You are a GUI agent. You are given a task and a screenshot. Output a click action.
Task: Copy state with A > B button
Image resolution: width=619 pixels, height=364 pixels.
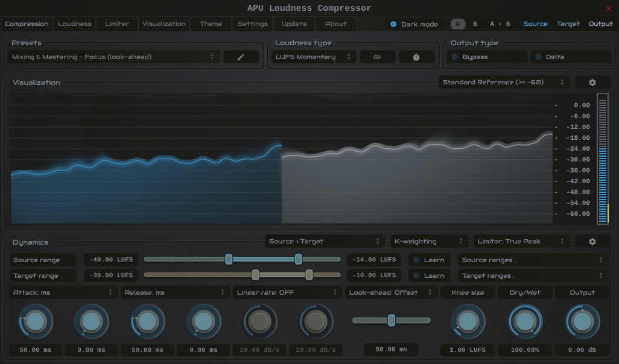click(500, 24)
